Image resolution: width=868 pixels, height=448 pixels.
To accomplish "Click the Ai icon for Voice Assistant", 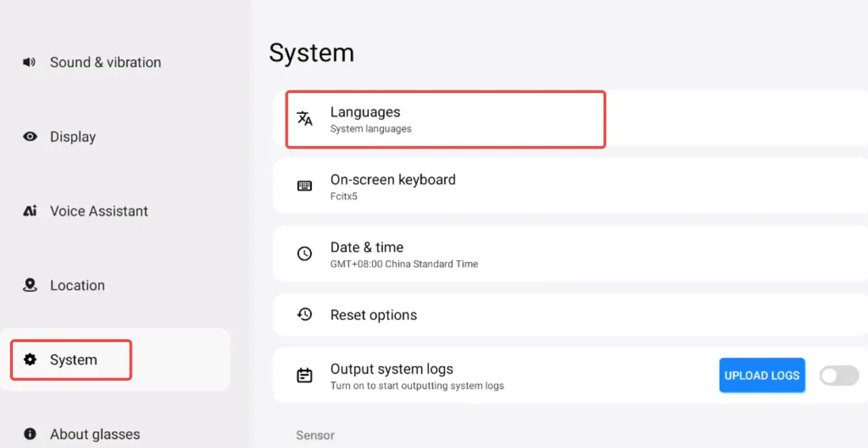I will coord(30,211).
